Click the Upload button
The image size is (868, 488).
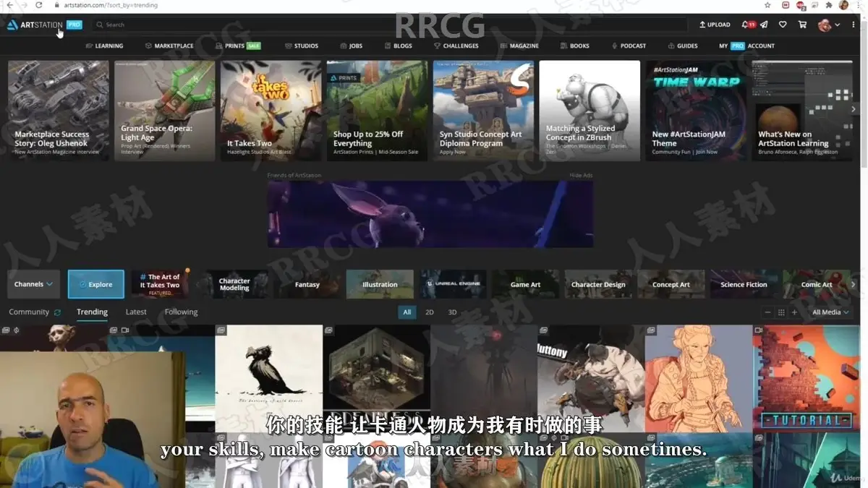coord(715,25)
